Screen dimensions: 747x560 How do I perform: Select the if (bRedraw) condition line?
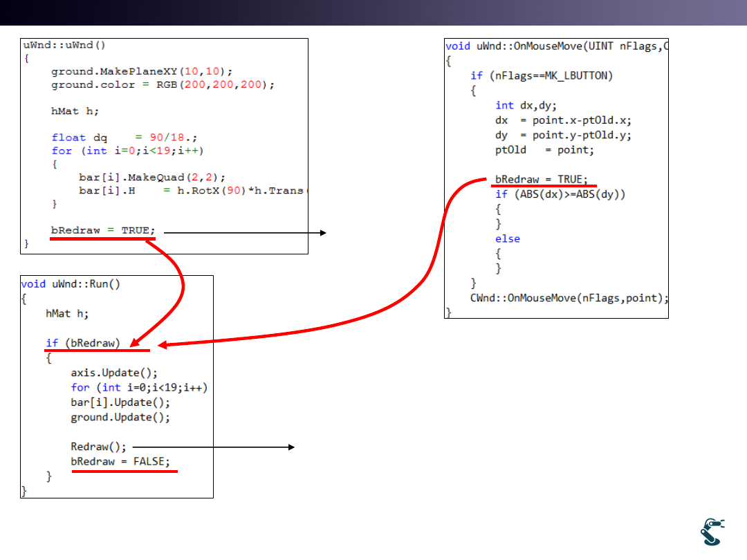point(83,343)
